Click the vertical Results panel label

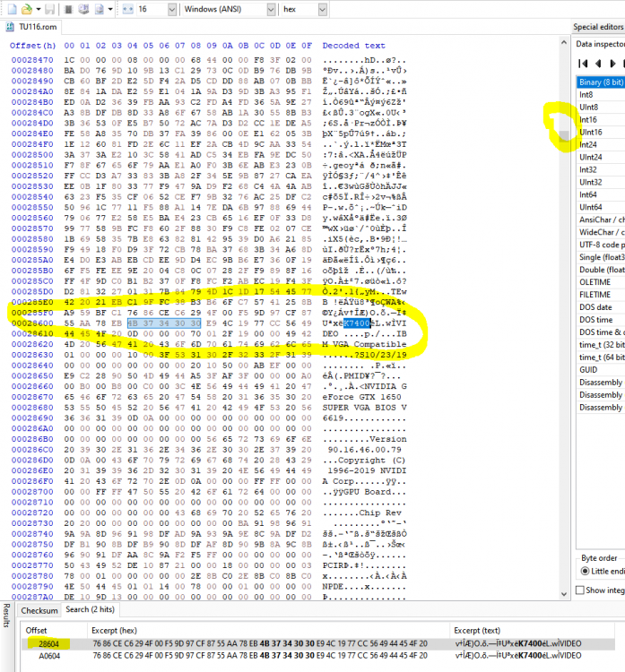pyautogui.click(x=6, y=616)
